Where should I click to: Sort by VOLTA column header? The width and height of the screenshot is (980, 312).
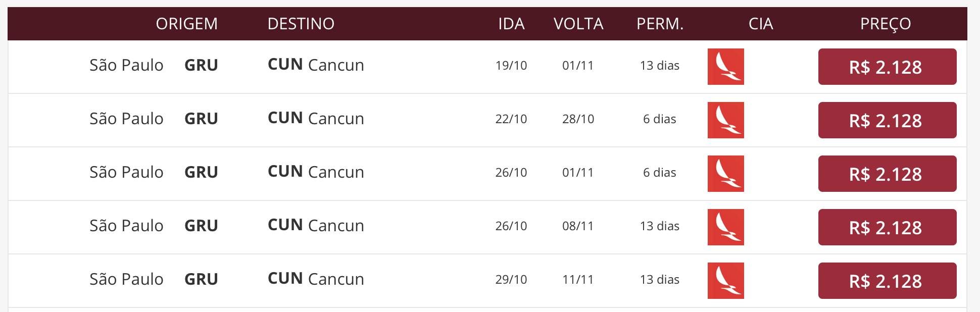(578, 24)
